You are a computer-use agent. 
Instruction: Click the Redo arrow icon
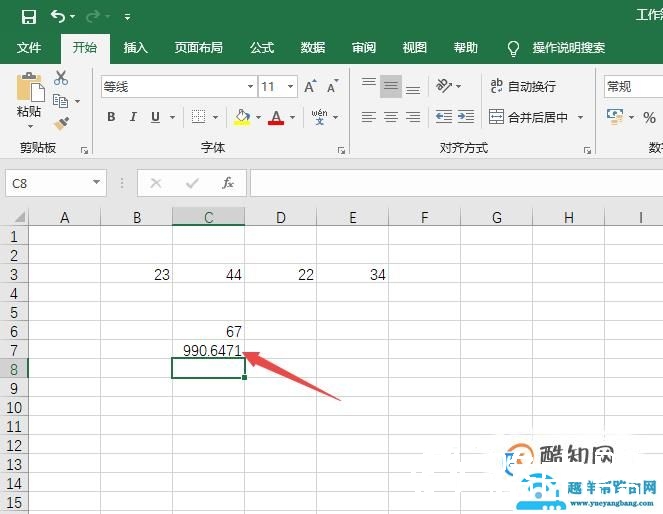click(x=93, y=16)
